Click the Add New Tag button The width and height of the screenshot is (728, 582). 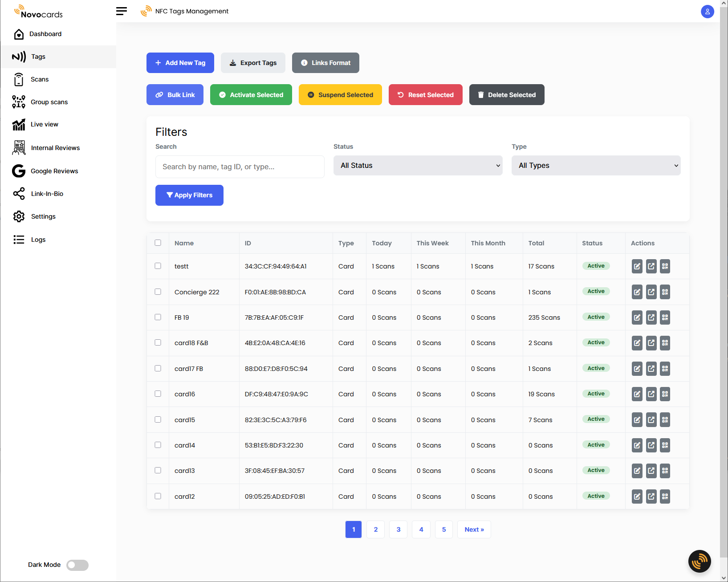[x=180, y=63]
